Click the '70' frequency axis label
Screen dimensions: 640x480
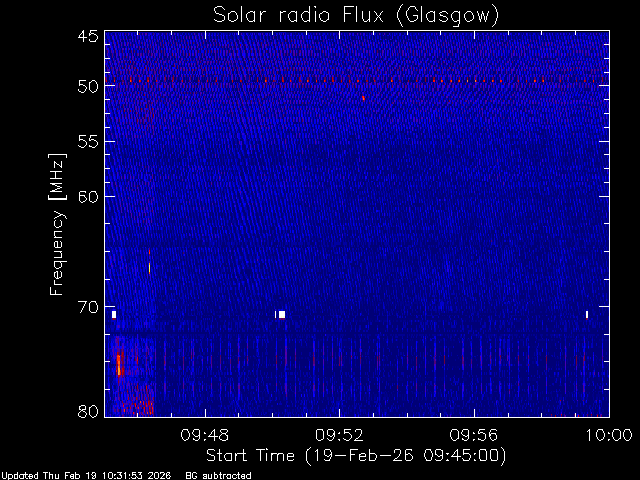coord(88,307)
